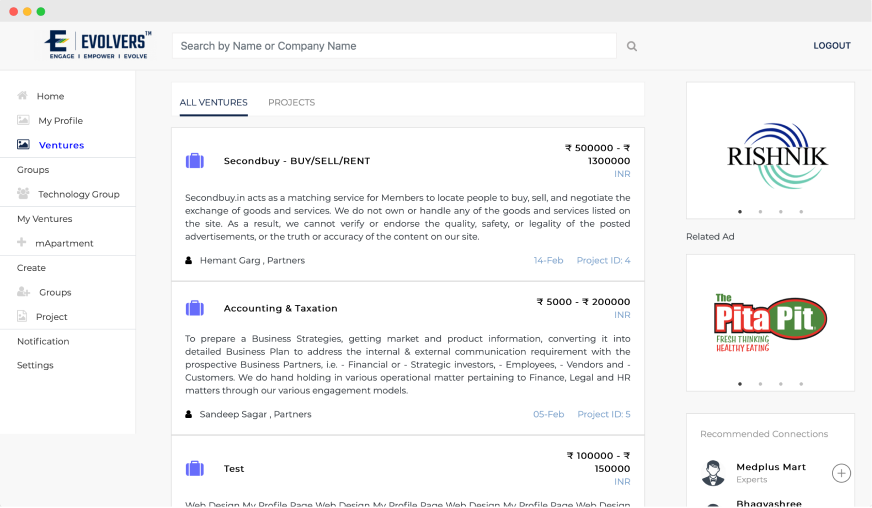Create new Groups entry
This screenshot has width=872, height=508.
(55, 292)
